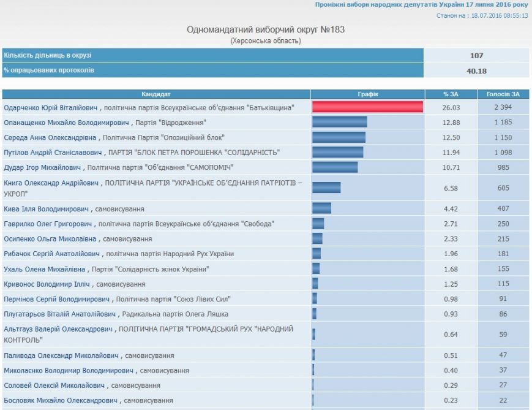The image size is (532, 410).
Task: Click vote count 59
Action: [x=503, y=335]
